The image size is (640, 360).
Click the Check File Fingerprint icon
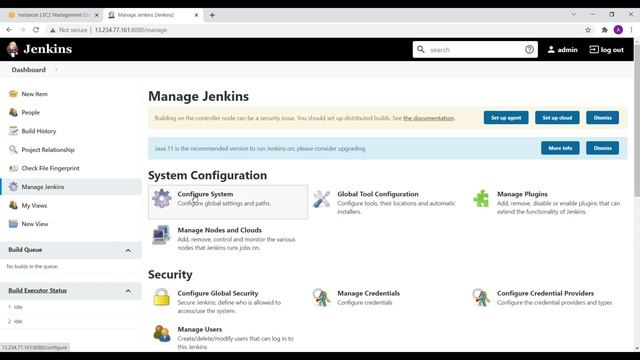13,168
